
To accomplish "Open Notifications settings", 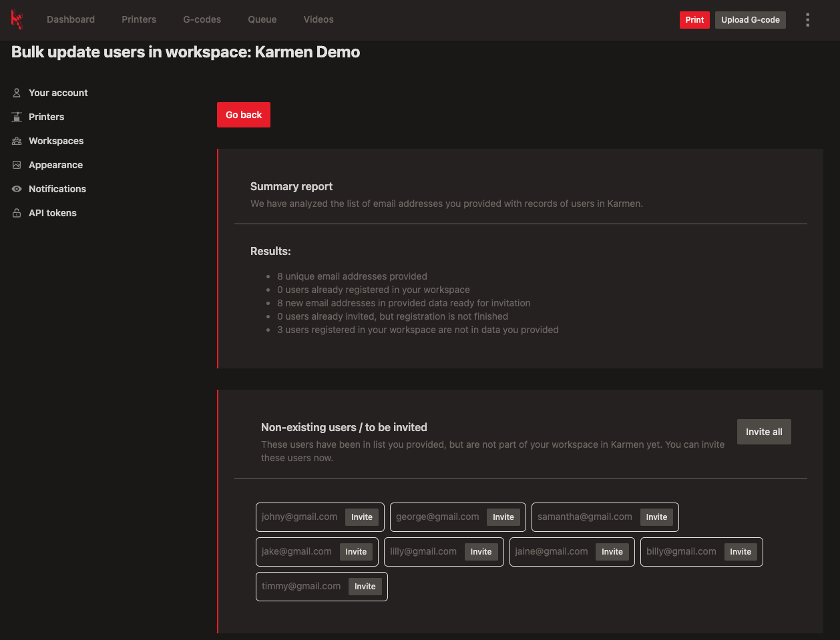I will coord(57,189).
